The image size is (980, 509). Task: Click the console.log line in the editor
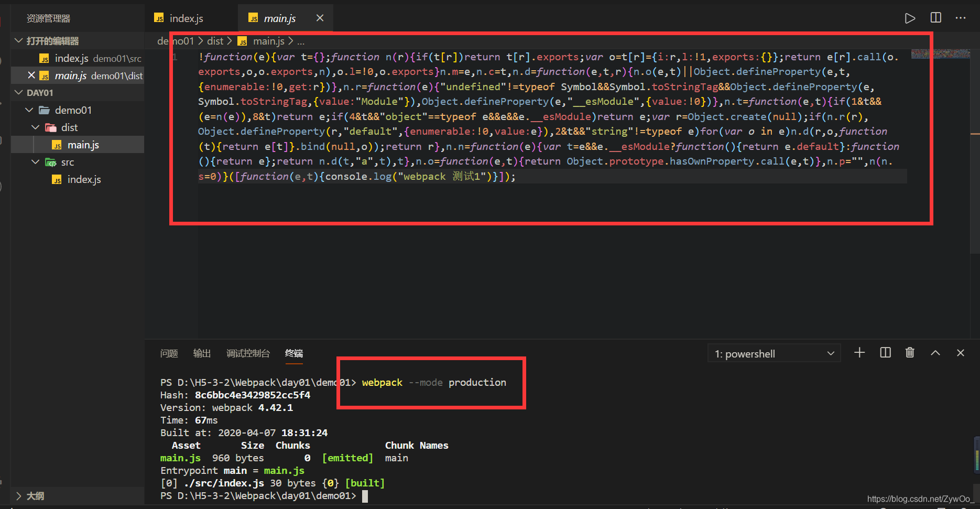point(357,177)
